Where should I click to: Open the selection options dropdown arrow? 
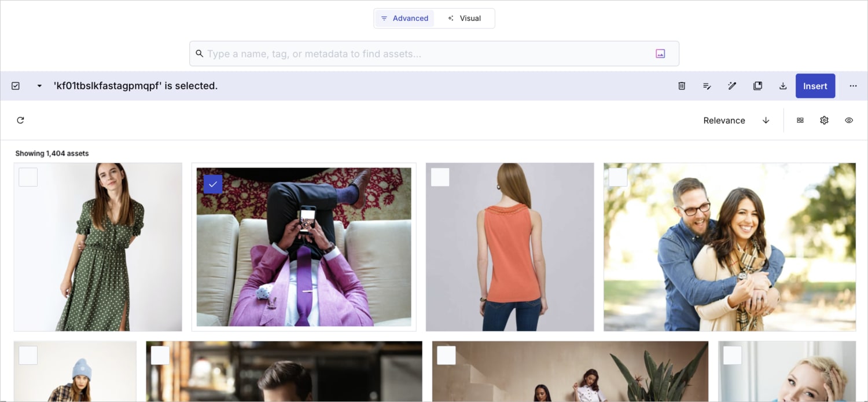tap(39, 86)
